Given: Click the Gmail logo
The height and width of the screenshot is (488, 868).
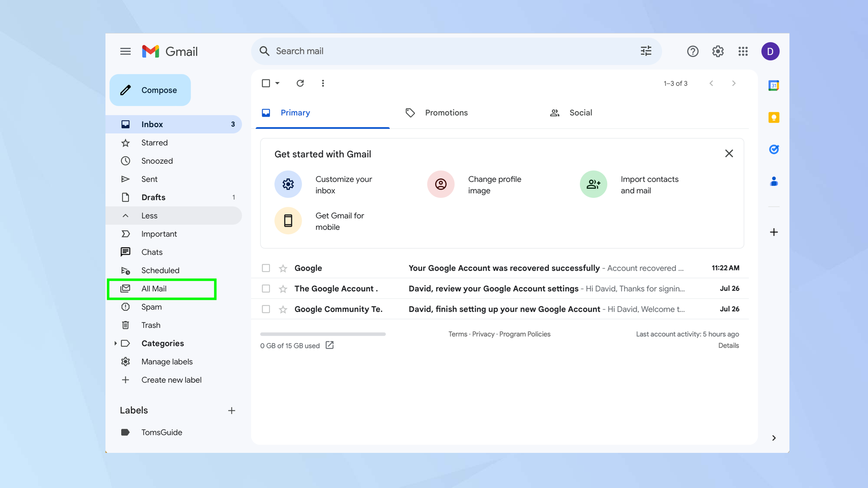Looking at the screenshot, I should coord(170,51).
